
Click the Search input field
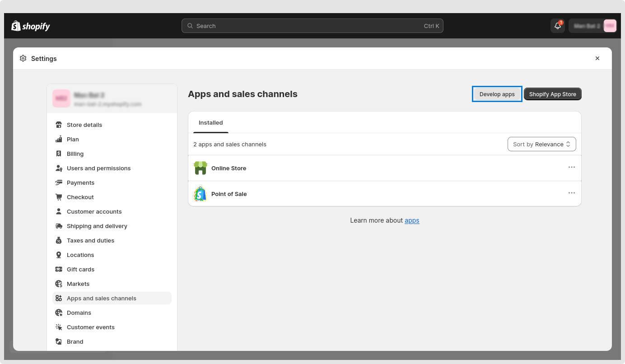tap(312, 26)
